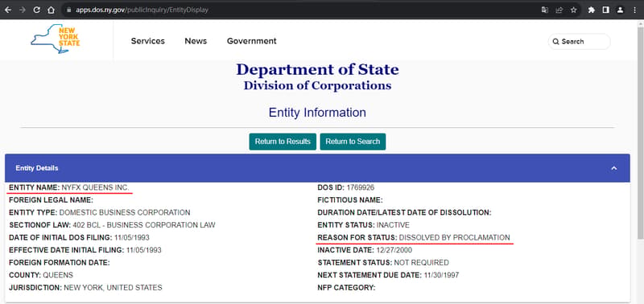Go to browser home icon

[x=51, y=10]
